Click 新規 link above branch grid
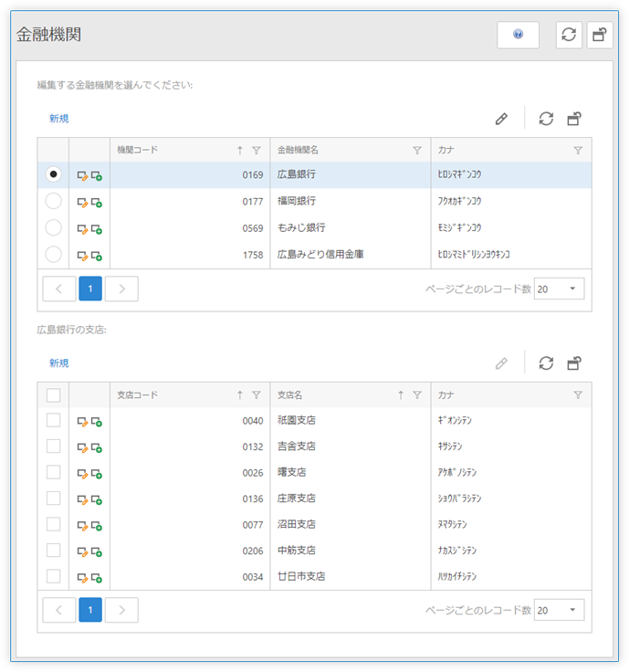The width and height of the screenshot is (629, 672). pyautogui.click(x=58, y=363)
